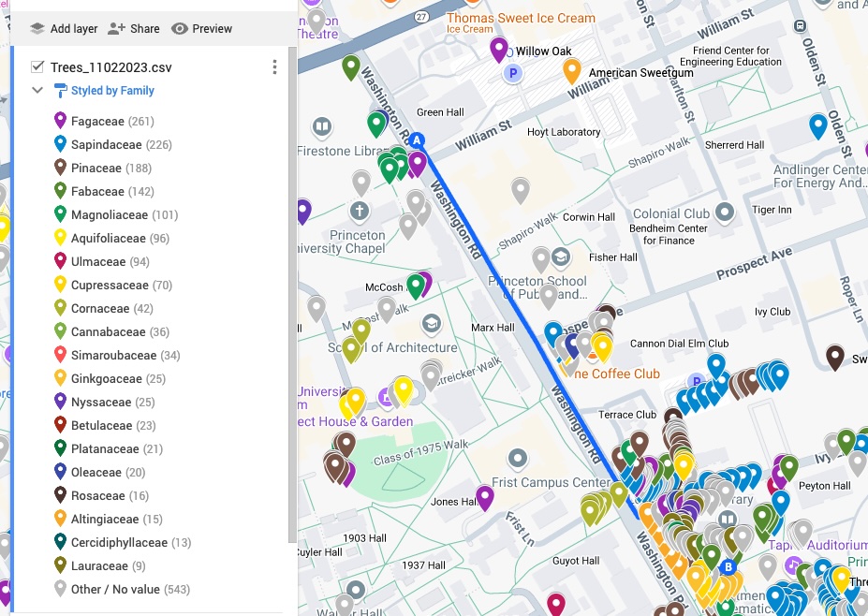Screen dimensions: 868x616
Task: Click the Add layer icon
Action: [37, 29]
